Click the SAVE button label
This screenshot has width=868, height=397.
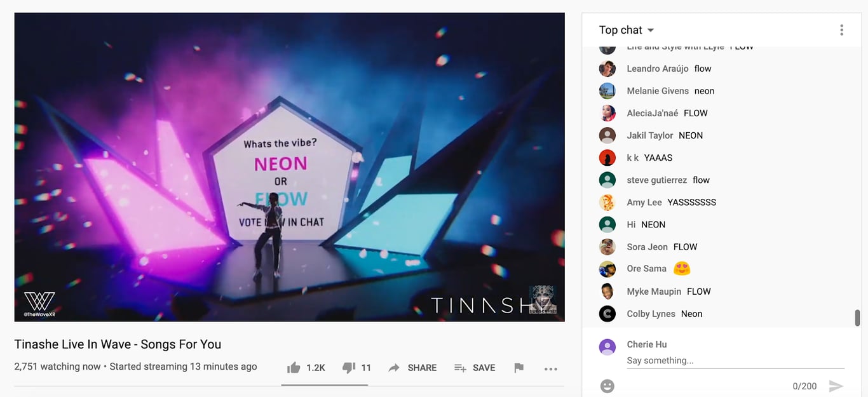[x=484, y=368]
